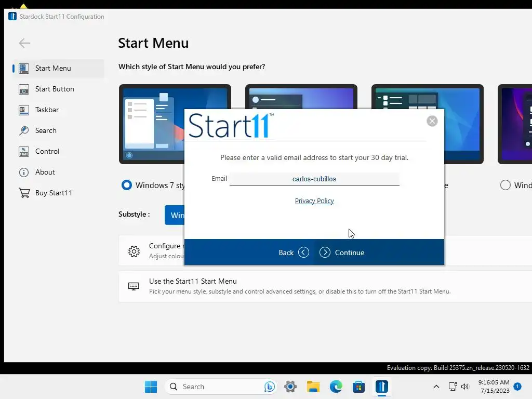
Task: Choose the second menu style thumbnail
Action: [301, 97]
